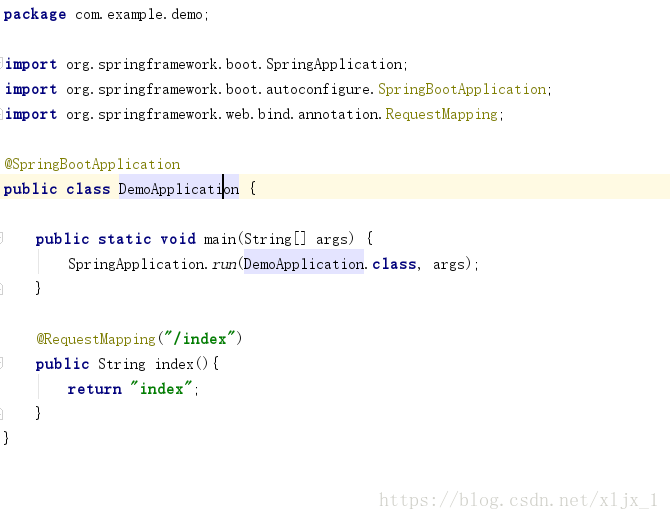
Task: Click the 'class' keyword before DemoApplication
Action: pos(88,189)
